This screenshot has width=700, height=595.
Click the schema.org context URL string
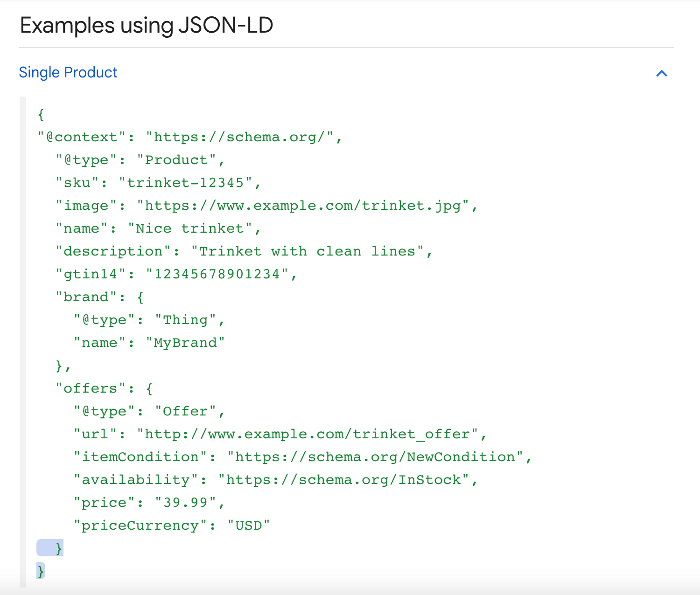click(x=239, y=137)
